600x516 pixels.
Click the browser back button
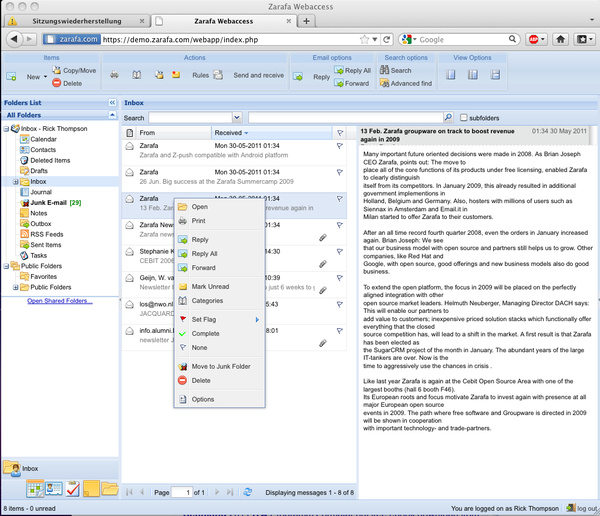pyautogui.click(x=14, y=39)
